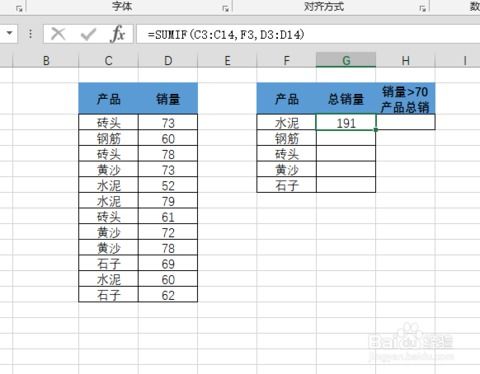Select the 水泥 cell in column F
The image size is (480, 374).
(286, 122)
